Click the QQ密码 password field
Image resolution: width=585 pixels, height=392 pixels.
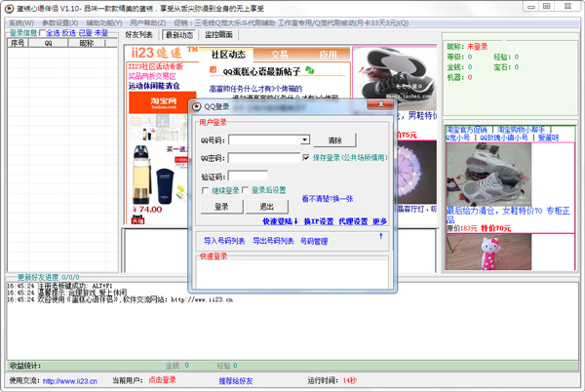pyautogui.click(x=263, y=158)
